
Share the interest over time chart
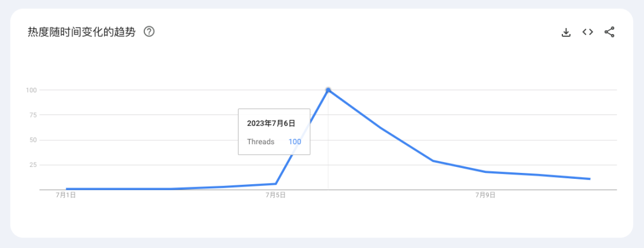[x=609, y=32]
